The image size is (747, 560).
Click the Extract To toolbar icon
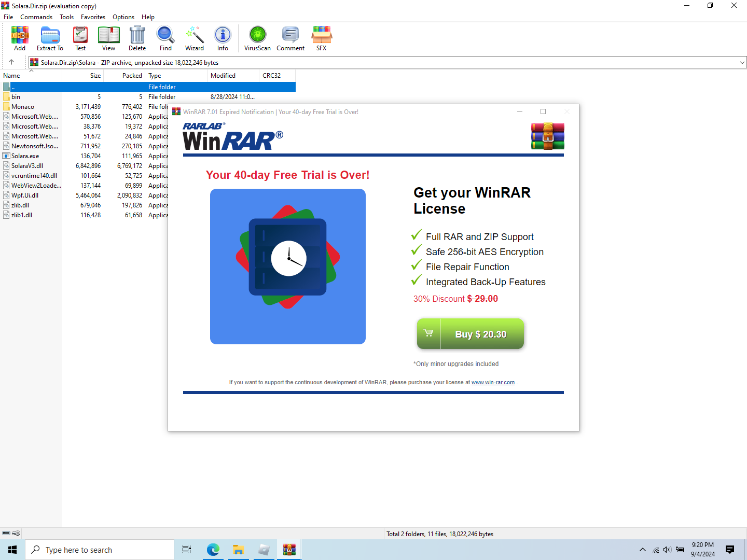click(50, 38)
